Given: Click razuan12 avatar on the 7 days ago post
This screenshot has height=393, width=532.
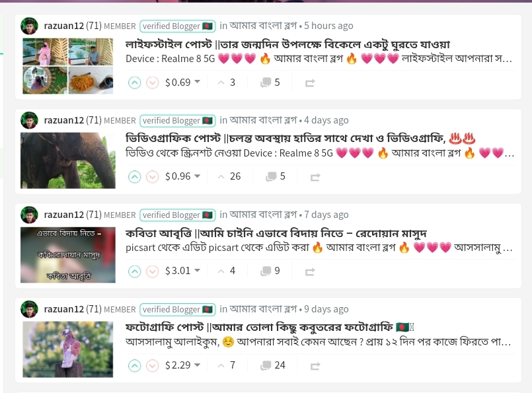Looking at the screenshot, I should click(x=30, y=215).
